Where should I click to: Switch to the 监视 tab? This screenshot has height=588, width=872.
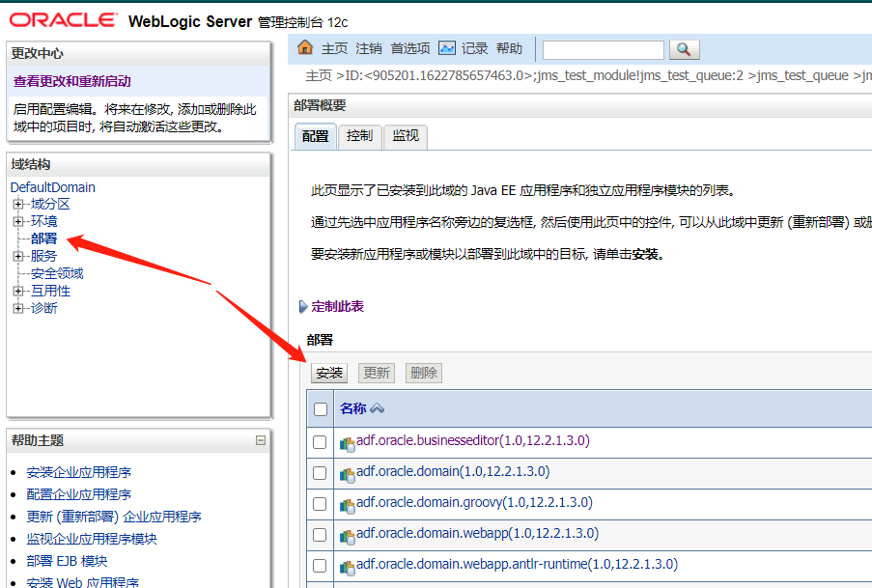click(406, 136)
